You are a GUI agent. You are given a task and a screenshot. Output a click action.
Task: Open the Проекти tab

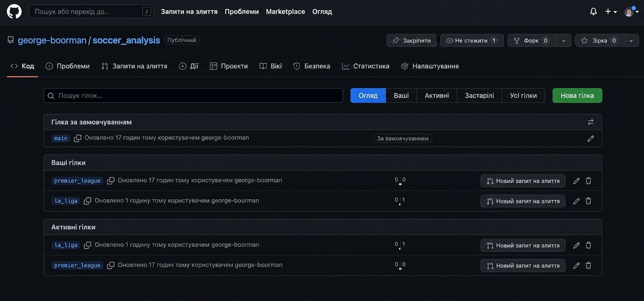click(229, 66)
